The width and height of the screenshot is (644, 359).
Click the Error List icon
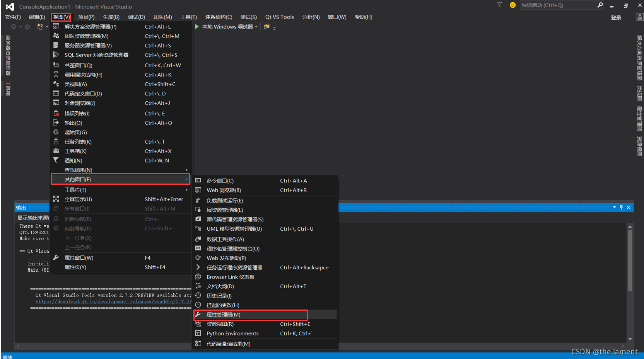(56, 113)
